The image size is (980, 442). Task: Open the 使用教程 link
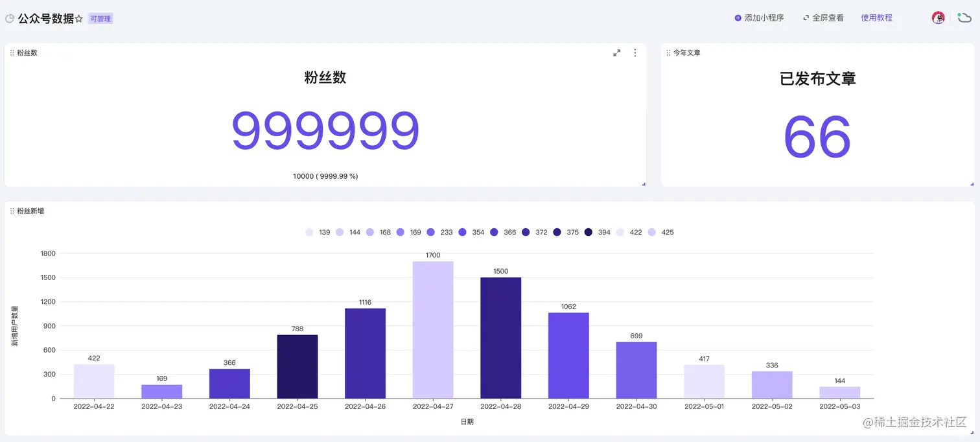pos(876,18)
